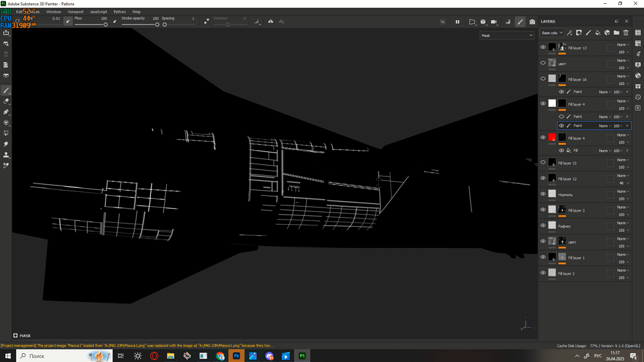Screen dimensions: 644x362
Task: Open Layers stack icon in right dock
Action: coord(638,33)
